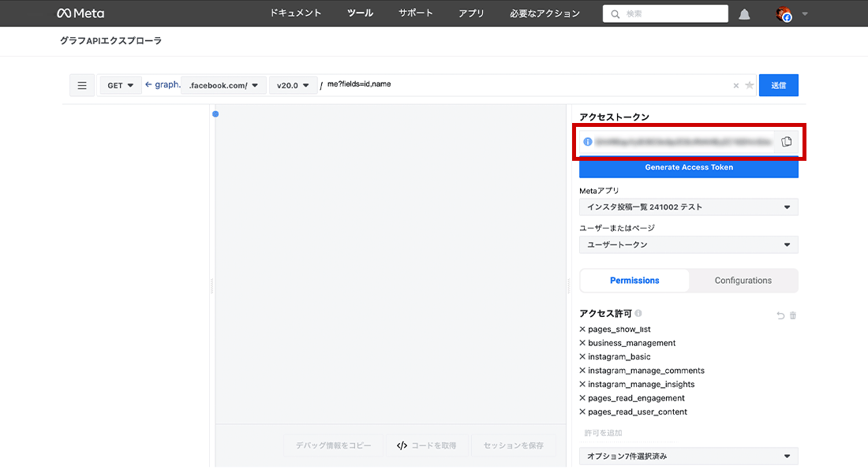Open the GET method dropdown
868x473 pixels.
tap(120, 85)
